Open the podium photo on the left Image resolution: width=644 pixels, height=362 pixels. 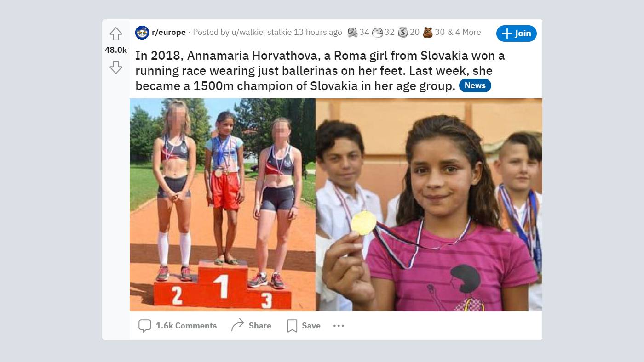(x=223, y=205)
